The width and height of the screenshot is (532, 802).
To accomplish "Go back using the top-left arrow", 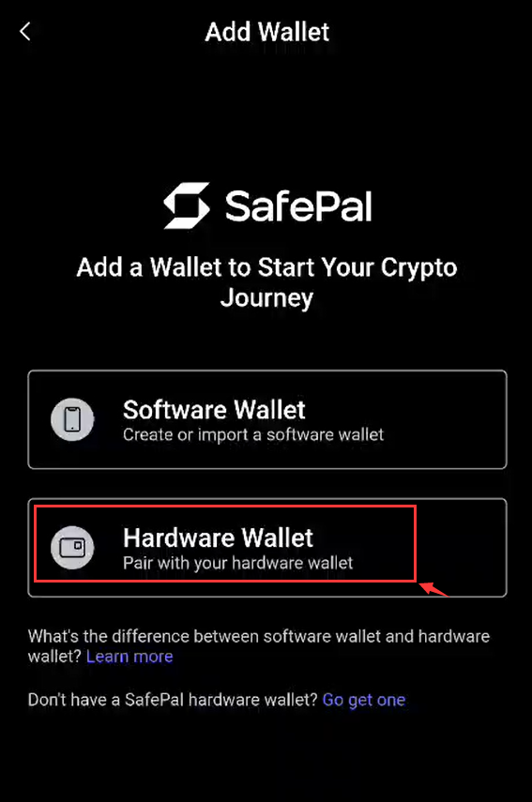I will pyautogui.click(x=25, y=31).
